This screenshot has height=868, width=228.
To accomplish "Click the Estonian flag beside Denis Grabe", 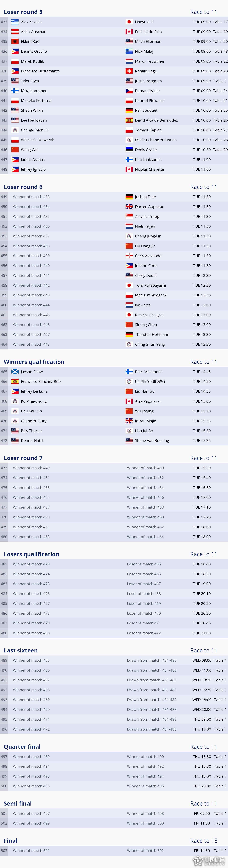I will pos(129,150).
